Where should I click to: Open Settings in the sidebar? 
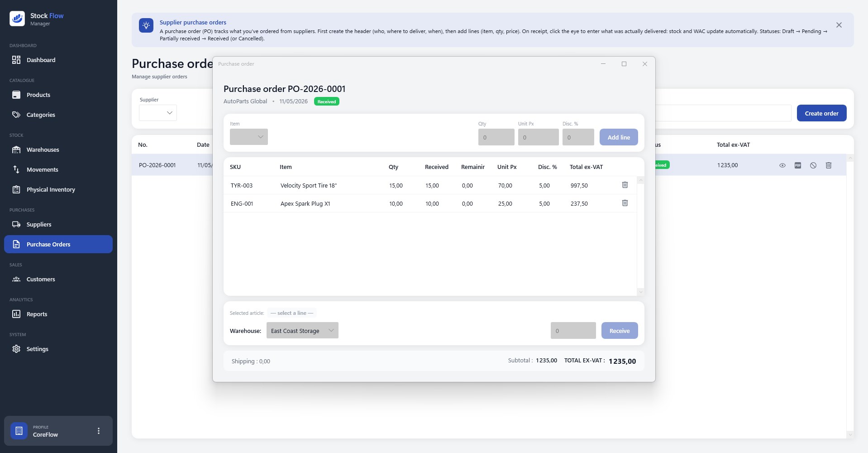[58, 349]
